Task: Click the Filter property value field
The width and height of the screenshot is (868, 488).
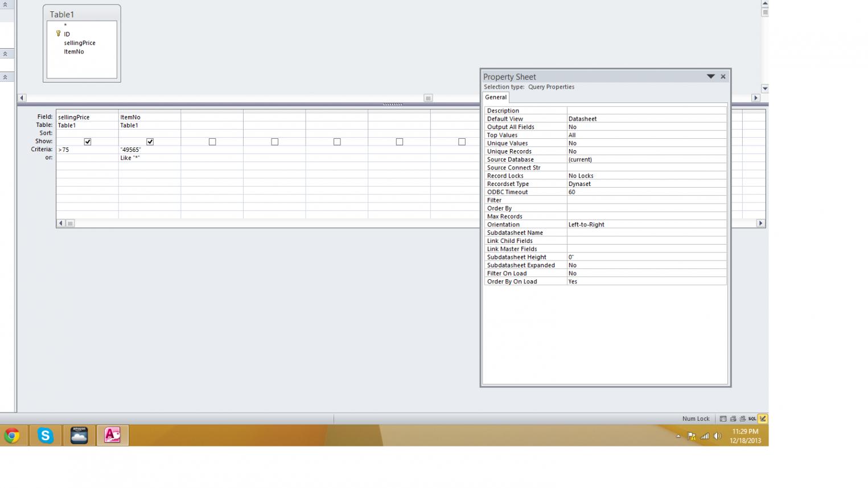Action: pos(647,200)
